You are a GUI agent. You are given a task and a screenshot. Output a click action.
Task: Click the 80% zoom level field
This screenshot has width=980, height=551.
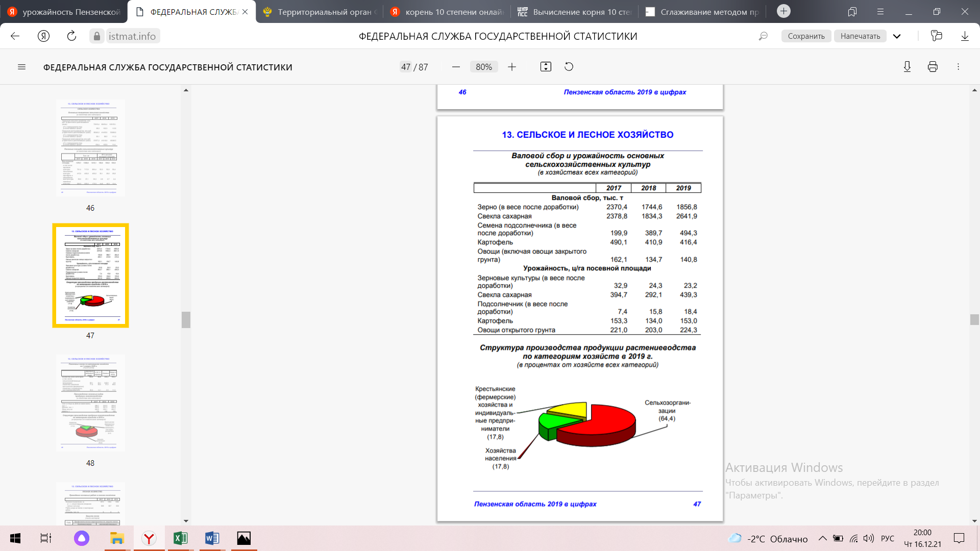pyautogui.click(x=484, y=67)
